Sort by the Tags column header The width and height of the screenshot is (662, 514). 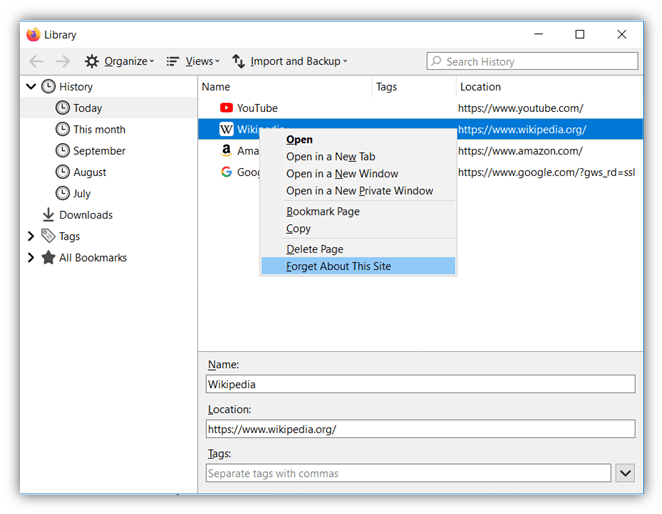pos(414,87)
